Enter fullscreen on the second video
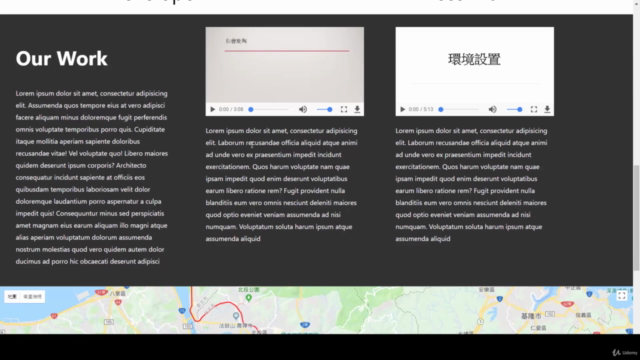 (534, 109)
